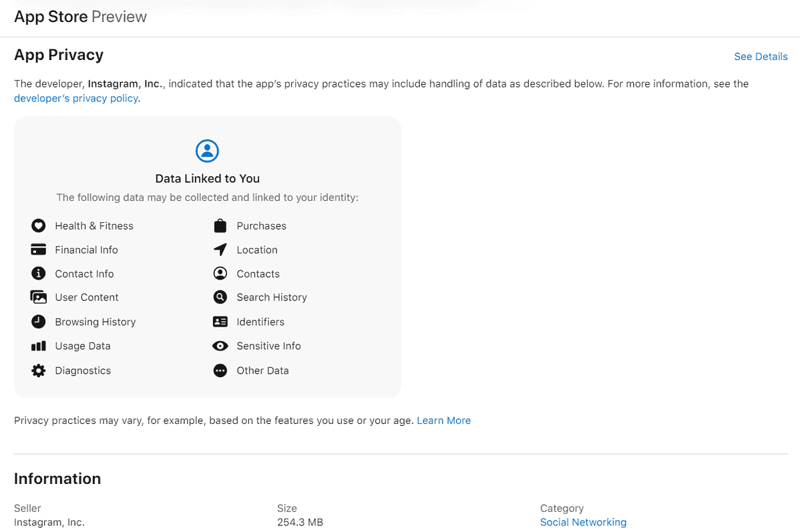Screen dimensions: 800x532
Task: Click the Contact Info circled-i icon
Action: tap(38, 274)
